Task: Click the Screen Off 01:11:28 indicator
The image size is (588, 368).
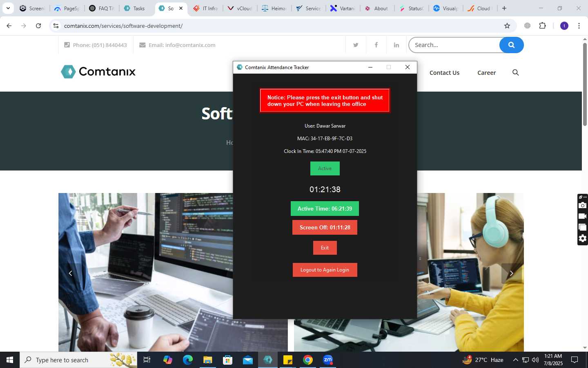Action: point(325,227)
